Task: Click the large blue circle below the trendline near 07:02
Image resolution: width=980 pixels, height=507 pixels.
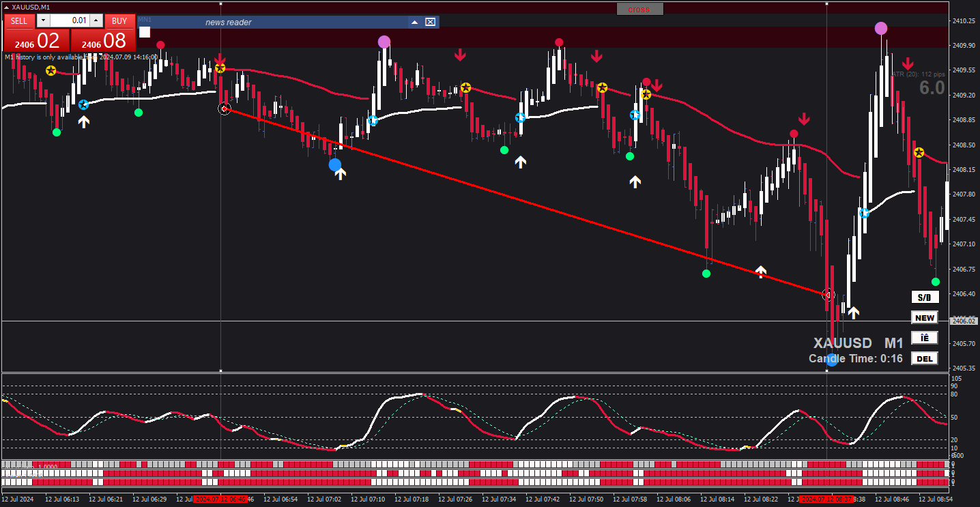Action: [x=334, y=164]
